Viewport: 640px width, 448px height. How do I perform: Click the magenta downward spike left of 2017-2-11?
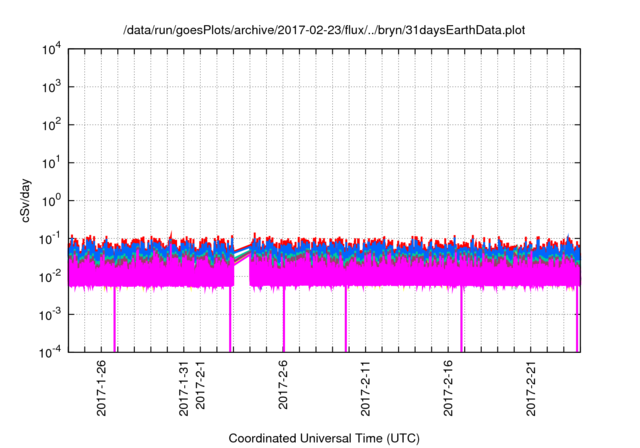(x=346, y=320)
